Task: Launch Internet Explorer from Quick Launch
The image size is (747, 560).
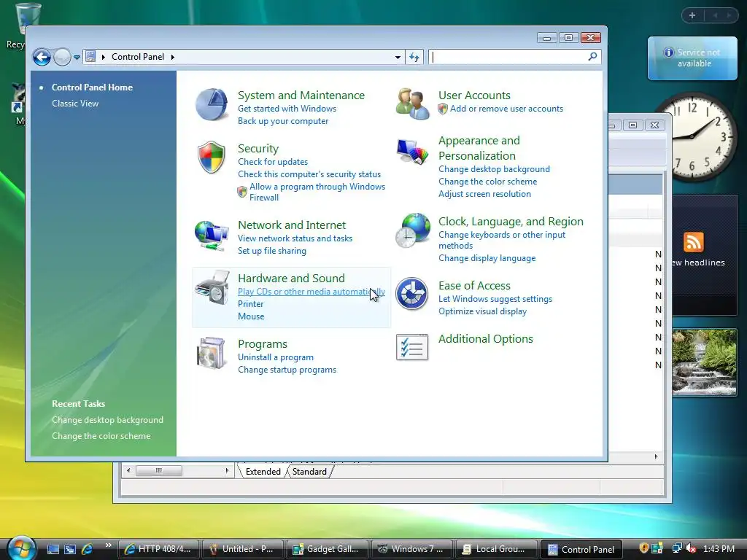Action: (87, 549)
